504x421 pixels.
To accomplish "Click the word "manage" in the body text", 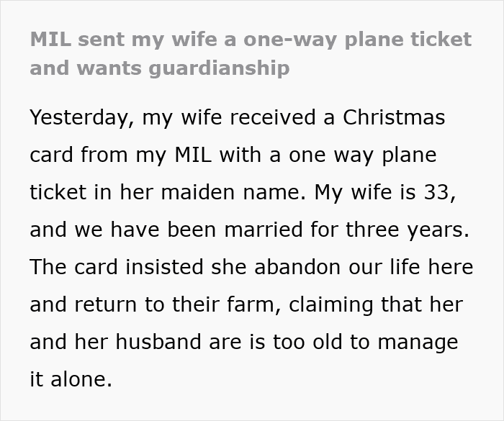I will click(418, 343).
